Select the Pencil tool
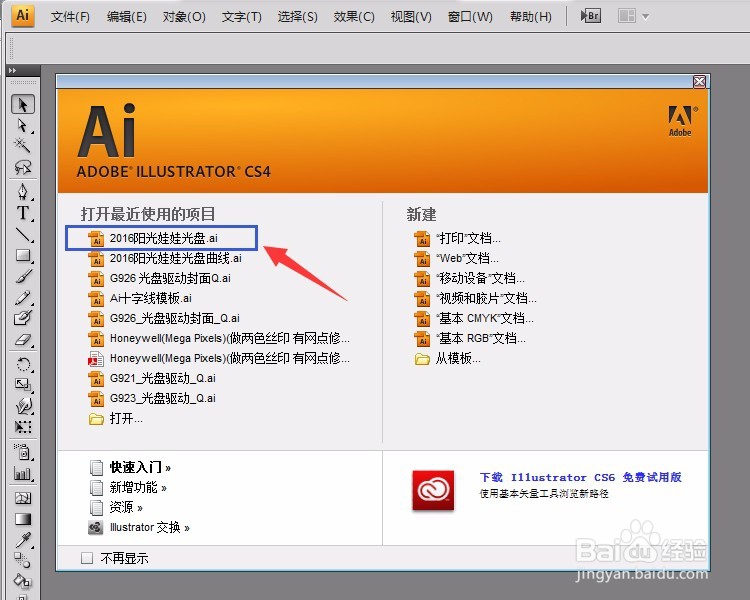 (22, 298)
